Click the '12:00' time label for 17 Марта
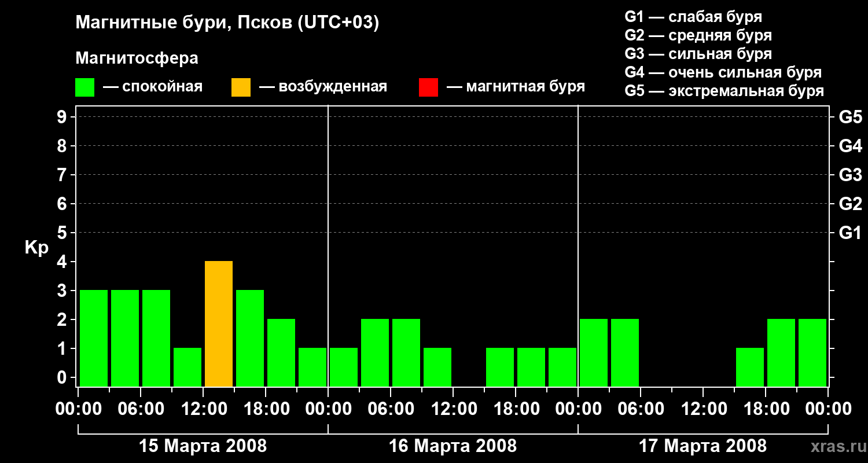 point(703,409)
